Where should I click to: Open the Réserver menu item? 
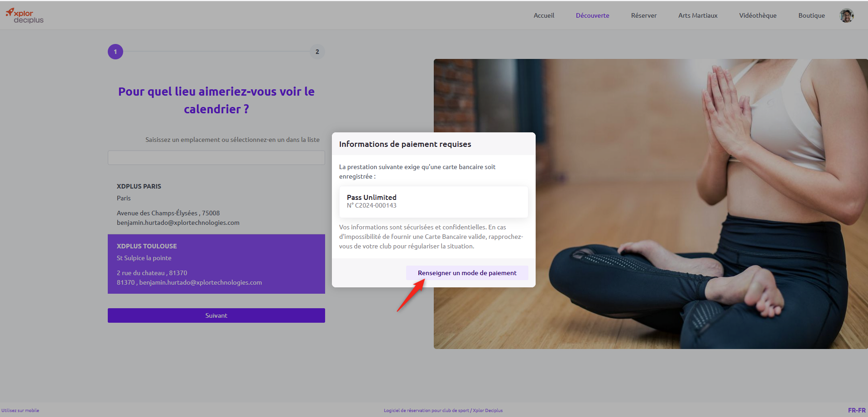point(643,15)
